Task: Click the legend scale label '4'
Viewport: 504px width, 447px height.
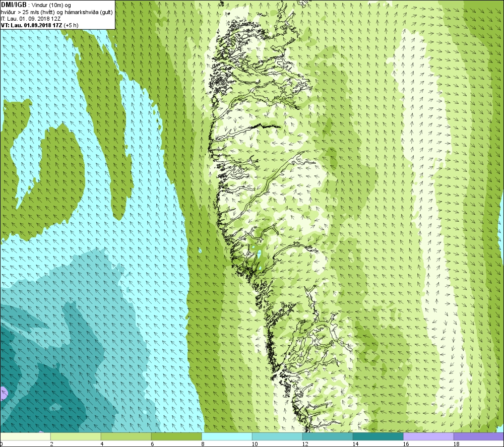Action: (102, 444)
